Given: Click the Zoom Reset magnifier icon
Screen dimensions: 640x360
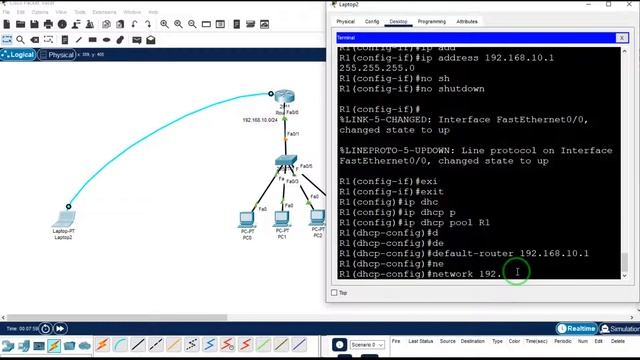Looking at the screenshot, I should 178,24.
